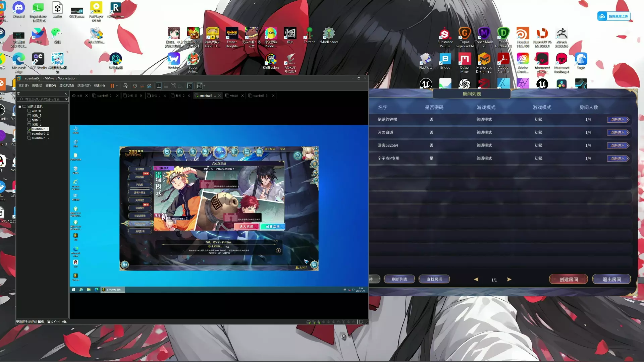
Task: Open the friends icon at game bottom-left
Action: tap(125, 265)
